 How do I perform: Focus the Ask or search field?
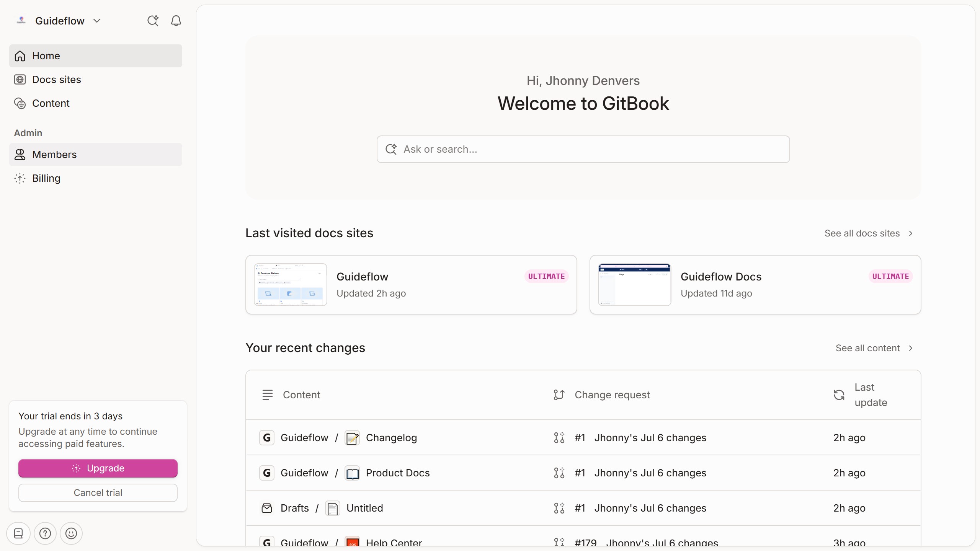click(x=583, y=149)
